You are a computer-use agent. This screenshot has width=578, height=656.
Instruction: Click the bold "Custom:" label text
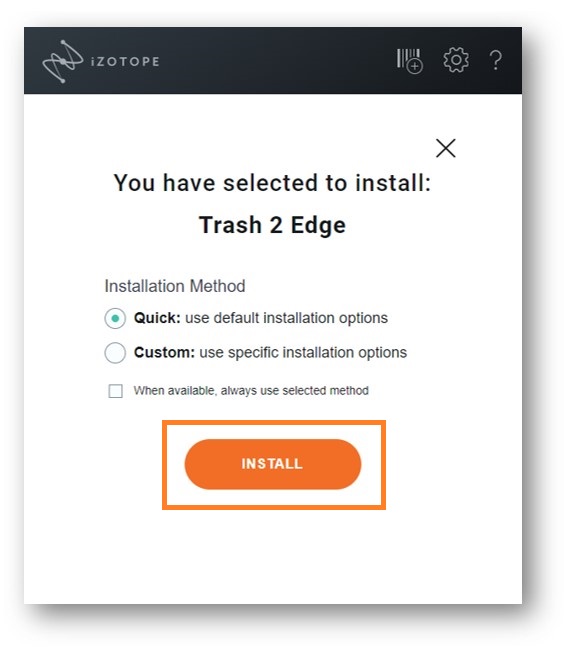(164, 352)
